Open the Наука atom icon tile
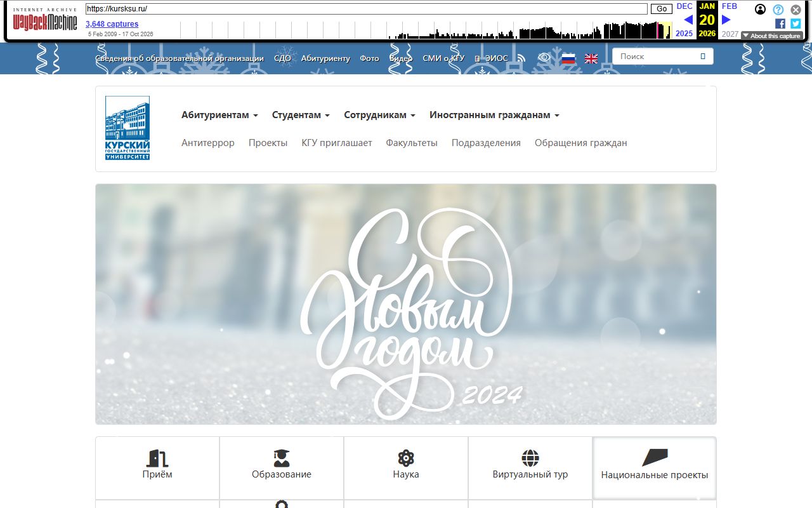Image resolution: width=812 pixels, height=508 pixels. (x=406, y=468)
